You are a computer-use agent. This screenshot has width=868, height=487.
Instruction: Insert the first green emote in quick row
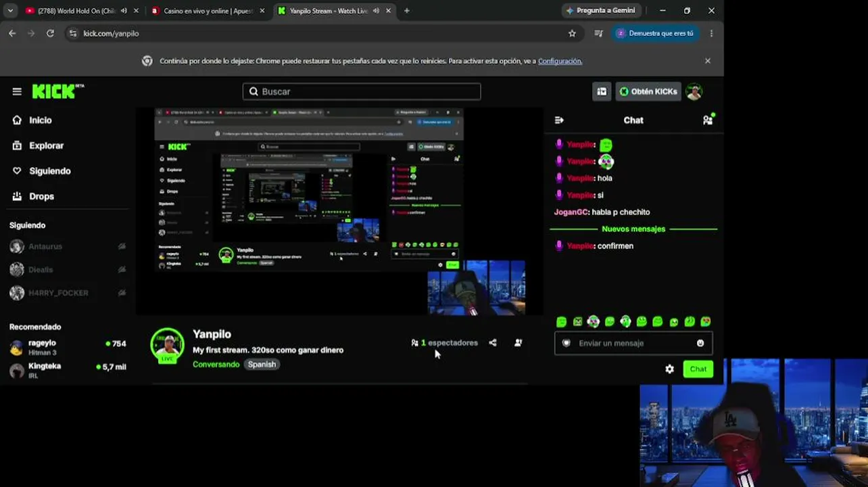[x=561, y=322]
